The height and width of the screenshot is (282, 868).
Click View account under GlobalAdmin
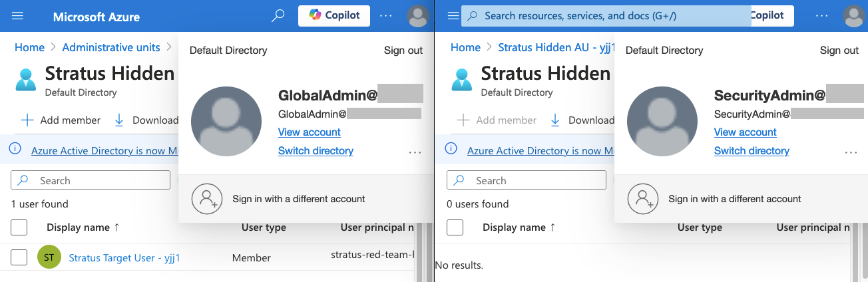[310, 132]
